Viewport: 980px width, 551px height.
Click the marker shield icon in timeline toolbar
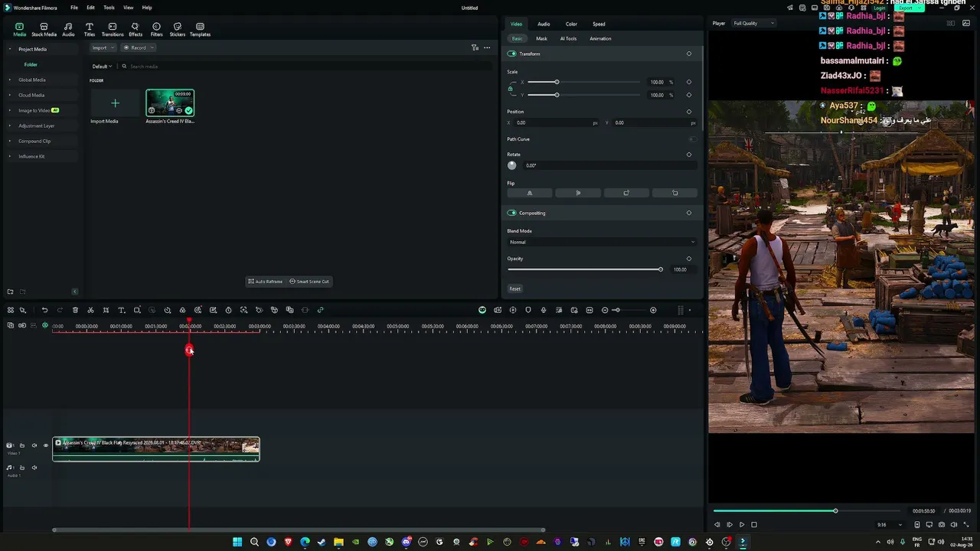click(528, 310)
